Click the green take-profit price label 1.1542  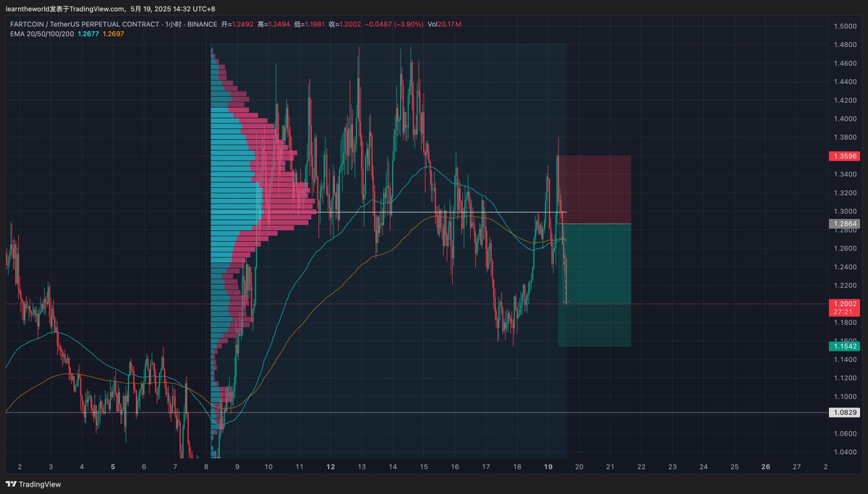pos(844,347)
